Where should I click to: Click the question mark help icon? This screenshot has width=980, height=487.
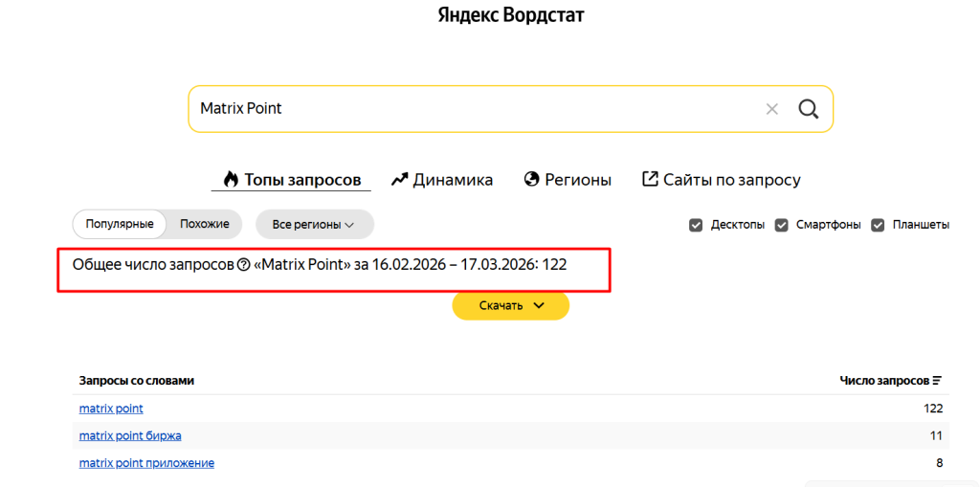pyautogui.click(x=244, y=264)
